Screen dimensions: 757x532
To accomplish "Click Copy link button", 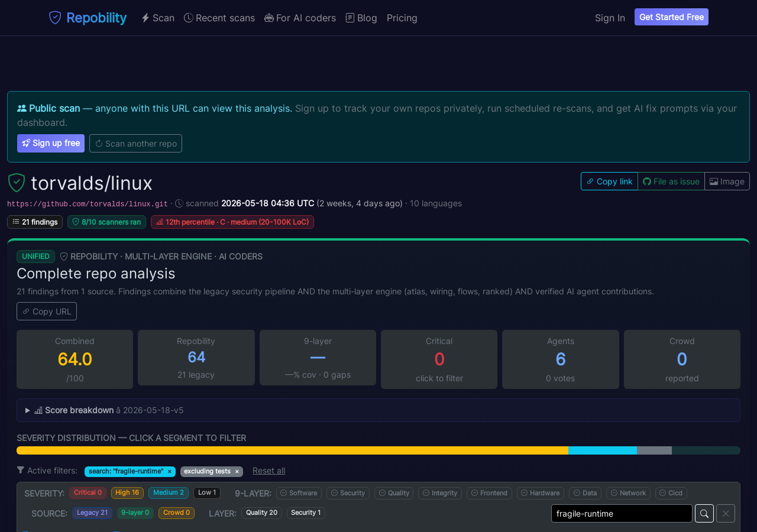I will point(609,181).
